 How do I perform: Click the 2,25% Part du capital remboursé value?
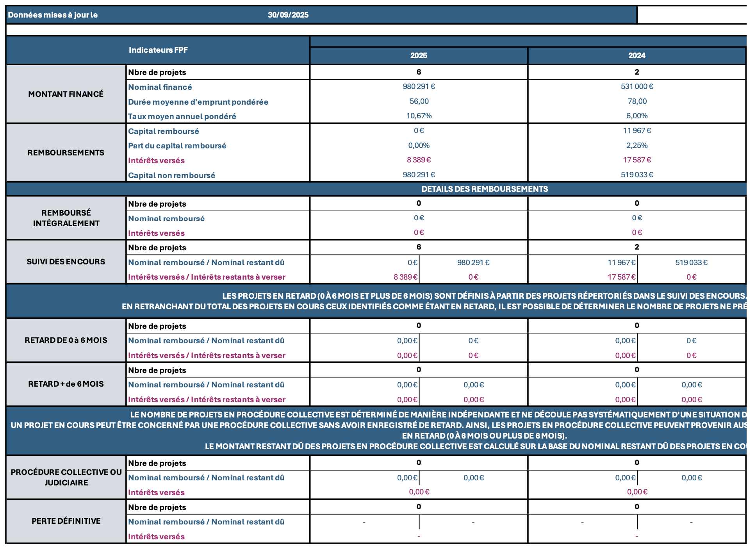tap(637, 145)
